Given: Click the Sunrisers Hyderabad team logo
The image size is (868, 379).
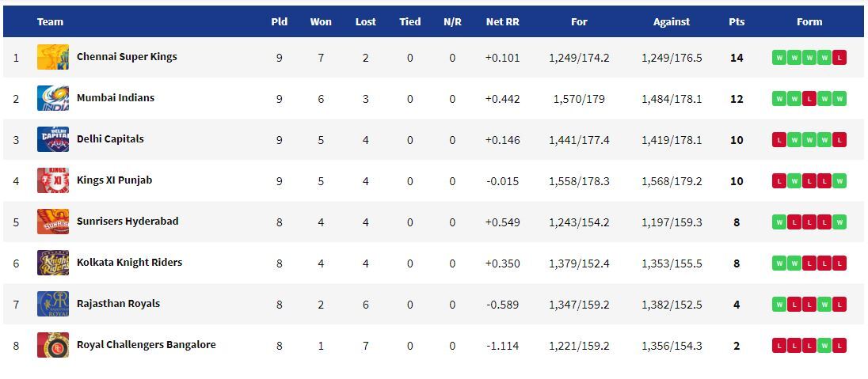Looking at the screenshot, I should point(53,222).
